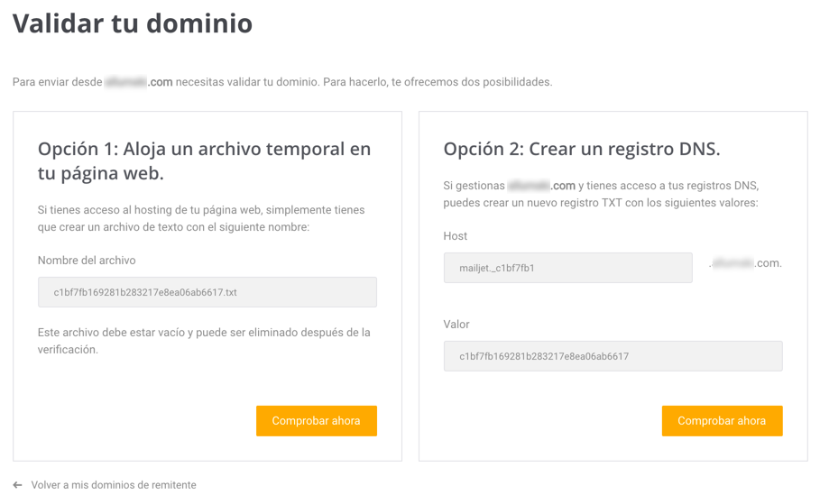820x504 pixels.
Task: Click the 'Valor' label in Opción 2
Action: coord(456,325)
